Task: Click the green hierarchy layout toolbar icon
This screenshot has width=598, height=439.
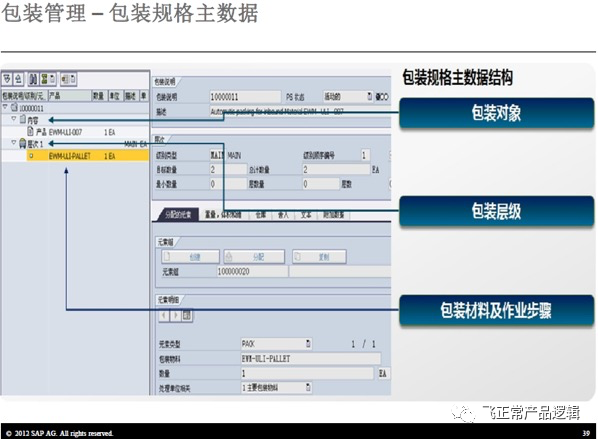Action: tap(45, 79)
